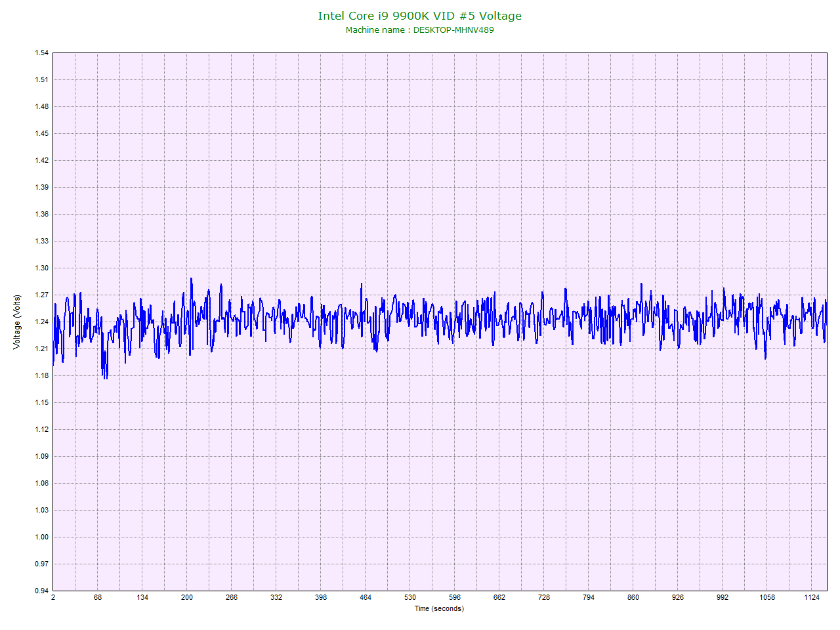Click the 398 seconds axis label
Image resolution: width=840 pixels, height=630 pixels.
click(x=321, y=597)
